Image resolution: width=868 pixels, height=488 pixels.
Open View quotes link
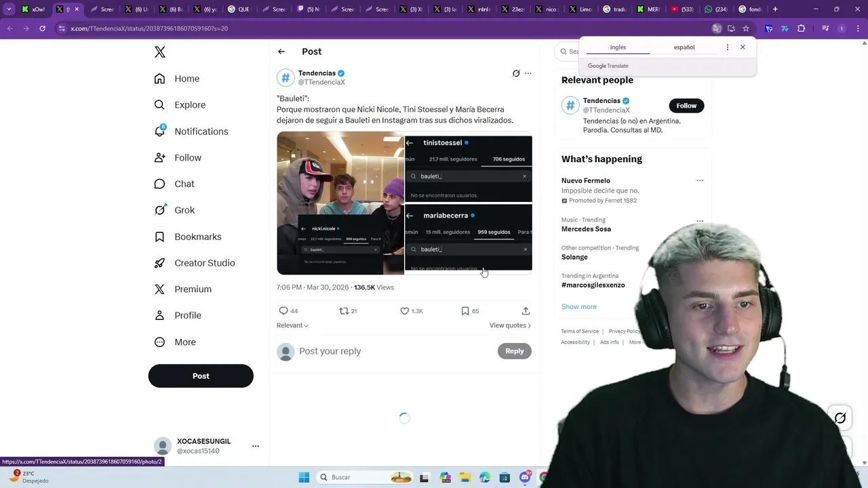510,325
